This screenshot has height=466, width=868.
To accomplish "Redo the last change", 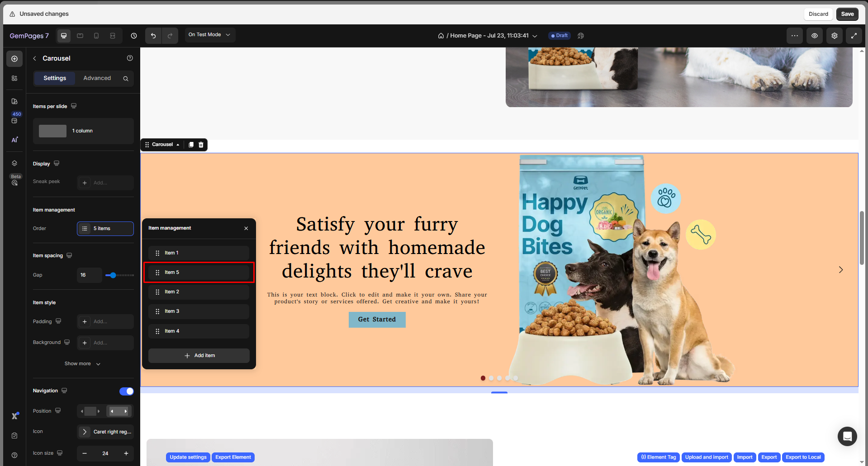I will (x=170, y=36).
